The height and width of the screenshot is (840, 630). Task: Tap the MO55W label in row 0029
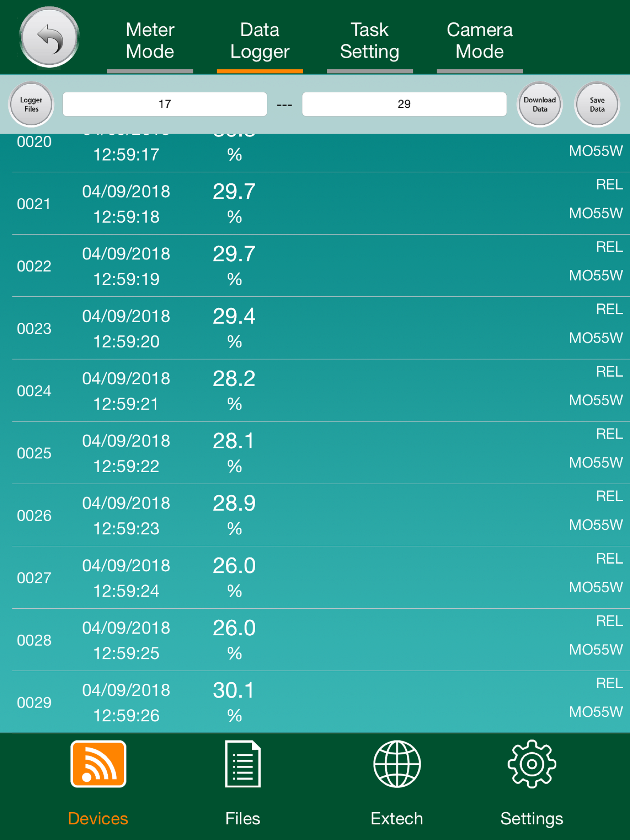[596, 712]
